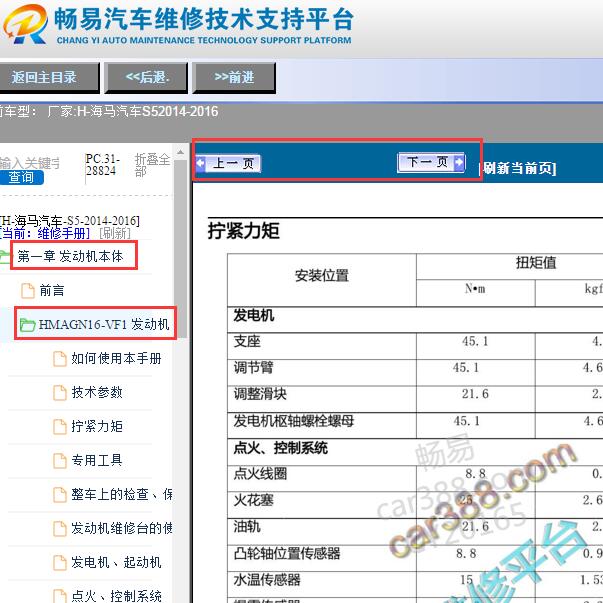Expand the 第一章 发动机本体 chapter
Screen dimensions: 603x603
[70, 256]
